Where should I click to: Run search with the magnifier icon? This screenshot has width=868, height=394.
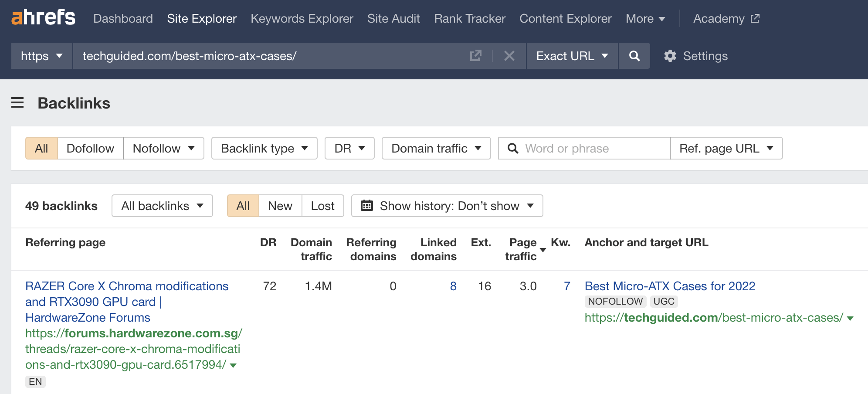634,56
